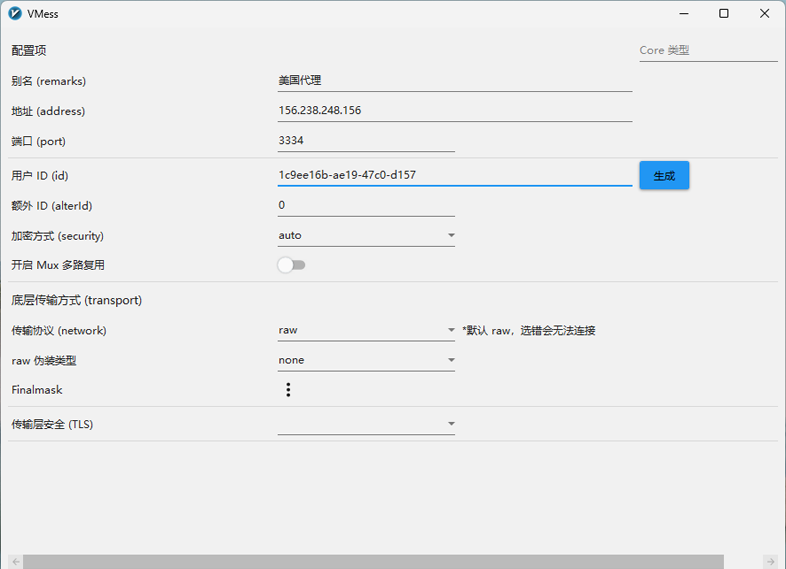Viewport: 786px width, 569px height.
Task: Maximize the VMess window
Action: point(724,14)
